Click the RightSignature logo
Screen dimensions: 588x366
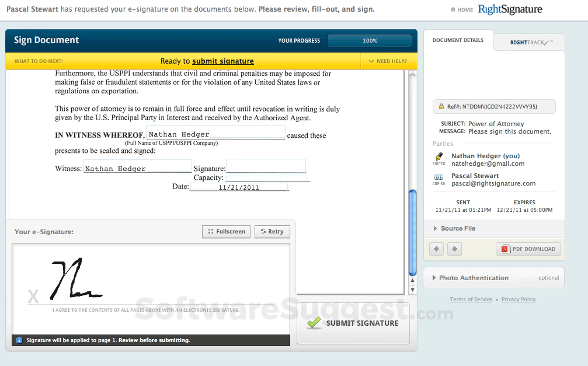point(510,9)
